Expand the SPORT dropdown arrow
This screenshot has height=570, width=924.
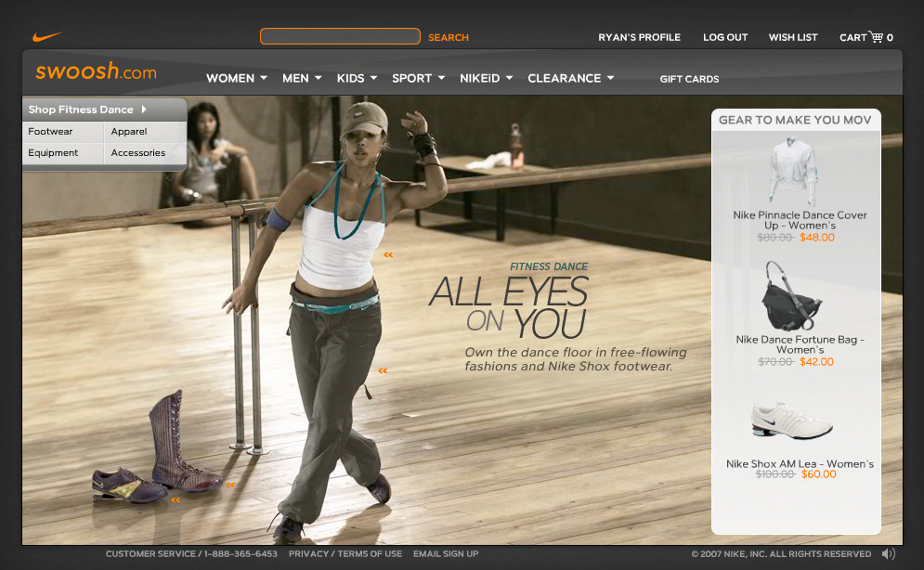coord(441,78)
